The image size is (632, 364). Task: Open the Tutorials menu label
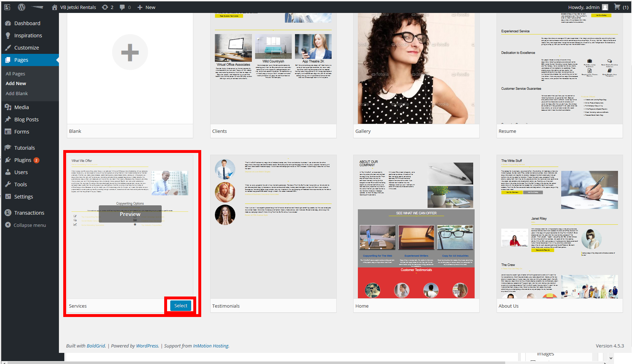[x=25, y=148]
